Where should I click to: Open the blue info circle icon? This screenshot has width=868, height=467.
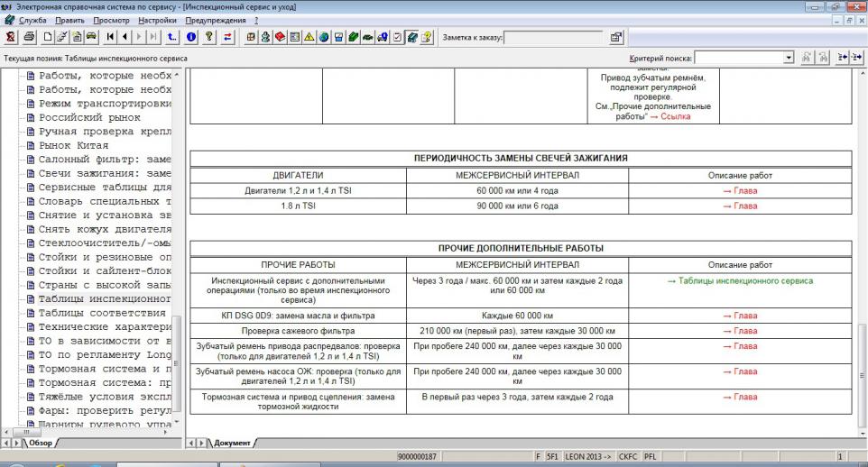191,37
